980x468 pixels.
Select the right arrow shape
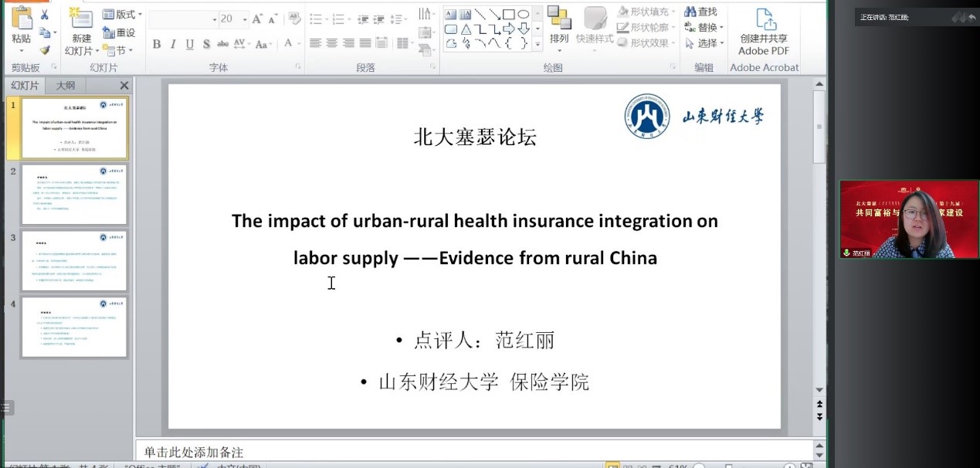(x=509, y=29)
